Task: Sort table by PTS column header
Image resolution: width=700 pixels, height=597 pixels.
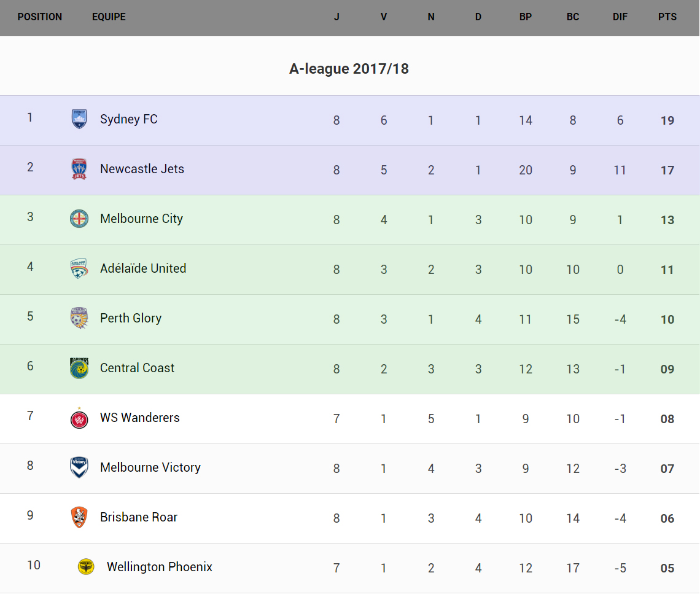Action: 667,17
